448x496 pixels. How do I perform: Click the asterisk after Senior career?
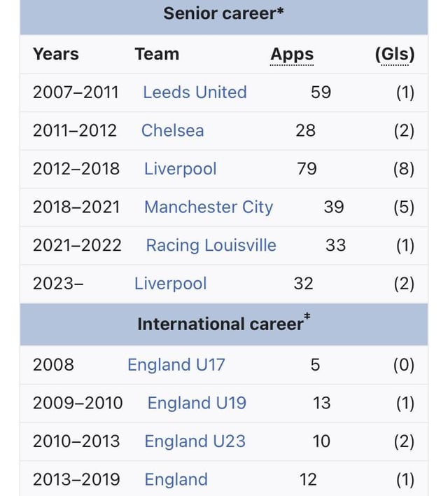(280, 11)
